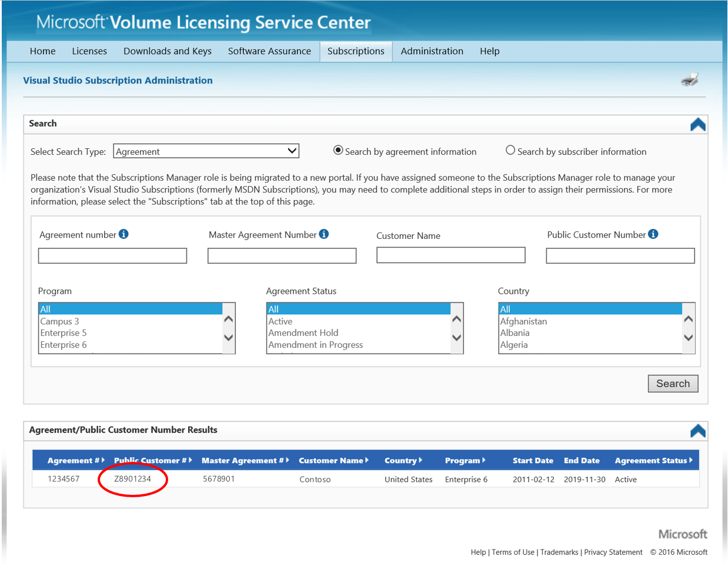Image resolution: width=728 pixels, height=569 pixels.
Task: Show info for Public Customer Number
Action: tap(653, 234)
